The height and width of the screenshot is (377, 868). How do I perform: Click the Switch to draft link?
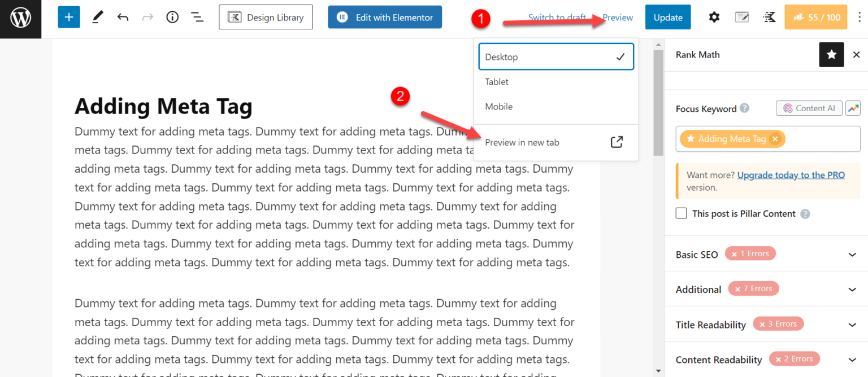pos(557,17)
